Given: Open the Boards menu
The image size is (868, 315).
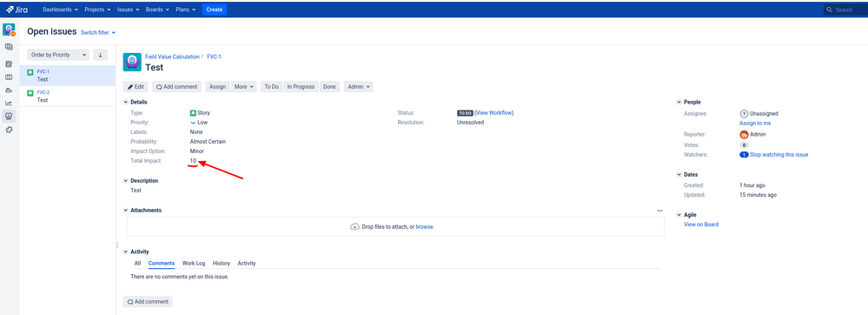Looking at the screenshot, I should point(157,10).
